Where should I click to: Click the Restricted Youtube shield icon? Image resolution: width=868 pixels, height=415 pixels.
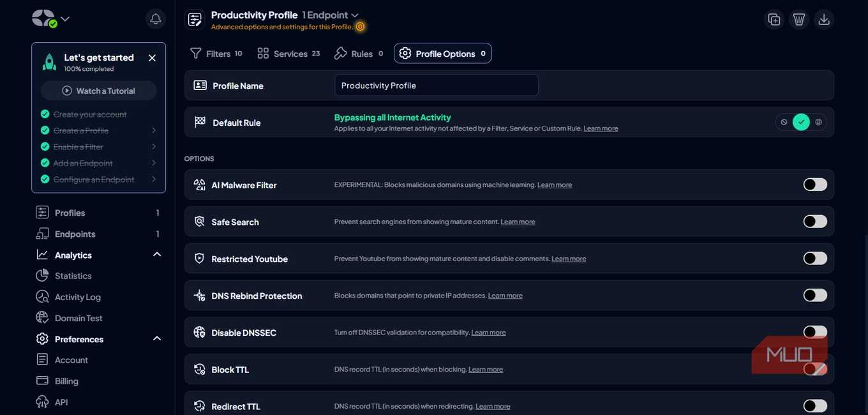[x=199, y=259]
